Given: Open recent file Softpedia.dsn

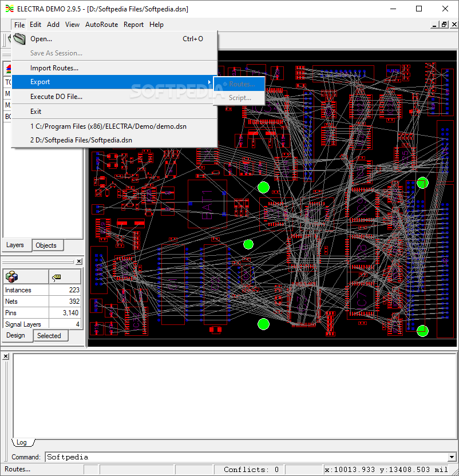Looking at the screenshot, I should 114,140.
